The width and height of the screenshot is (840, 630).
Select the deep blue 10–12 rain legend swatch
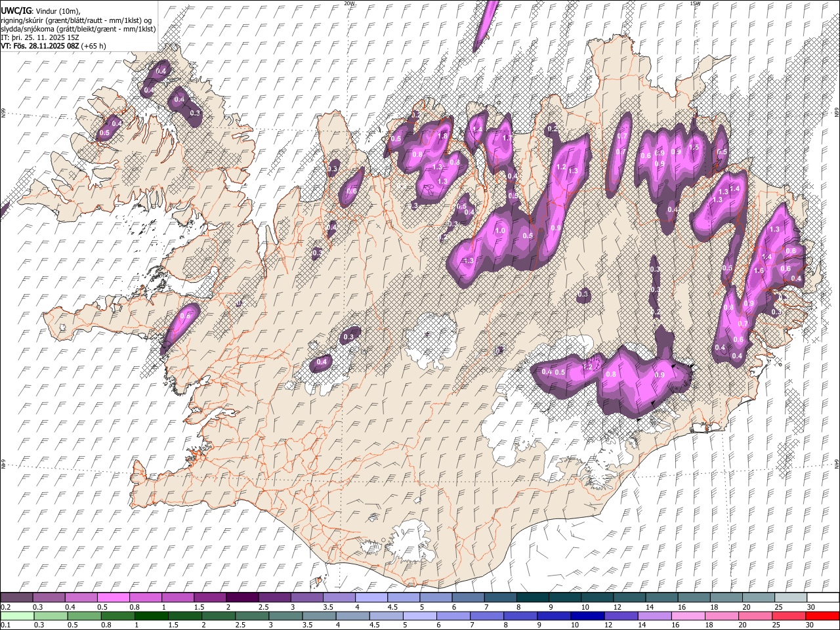coord(587,616)
